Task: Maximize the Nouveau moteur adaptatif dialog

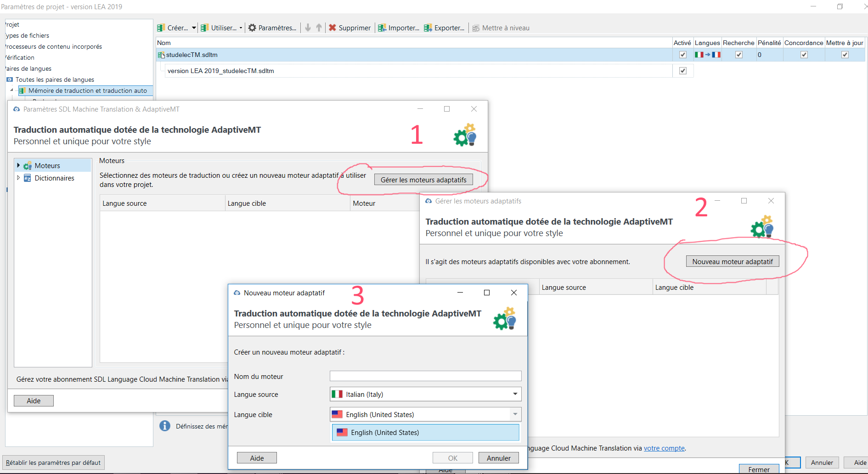Action: pos(487,293)
